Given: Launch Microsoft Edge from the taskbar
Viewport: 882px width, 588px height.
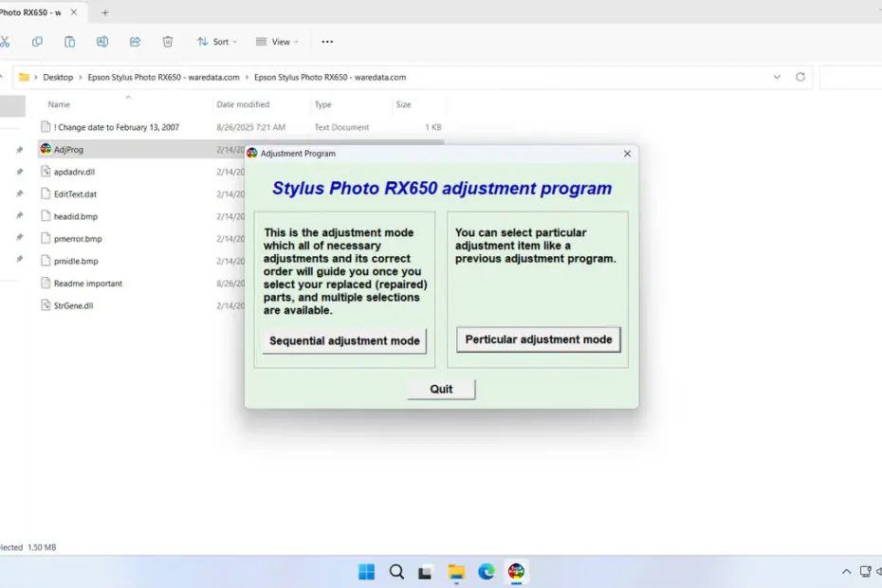Looking at the screenshot, I should [486, 572].
